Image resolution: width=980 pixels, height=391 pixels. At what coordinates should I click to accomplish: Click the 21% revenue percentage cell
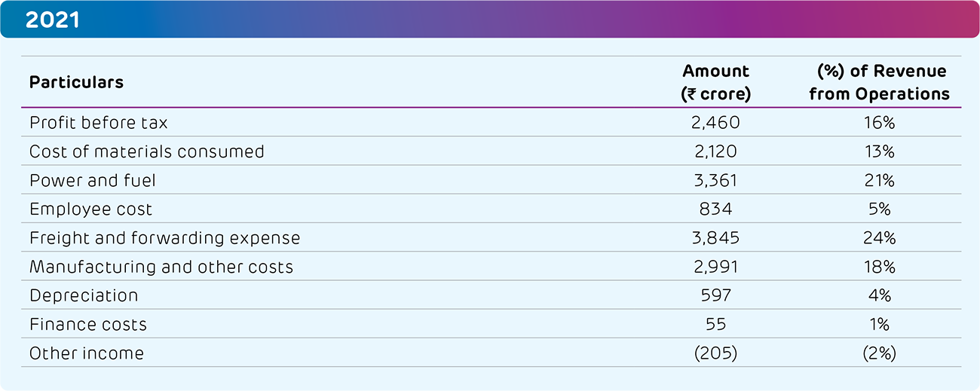tap(879, 180)
